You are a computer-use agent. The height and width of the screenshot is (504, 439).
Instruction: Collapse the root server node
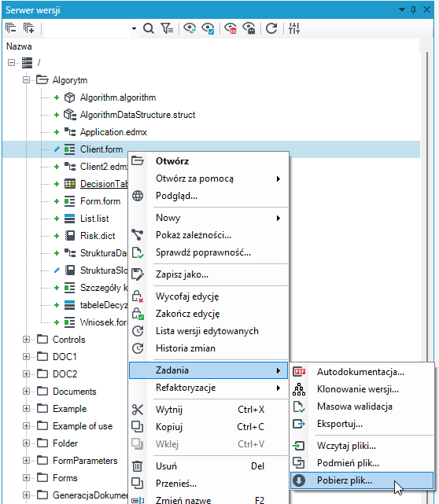pyautogui.click(x=11, y=62)
